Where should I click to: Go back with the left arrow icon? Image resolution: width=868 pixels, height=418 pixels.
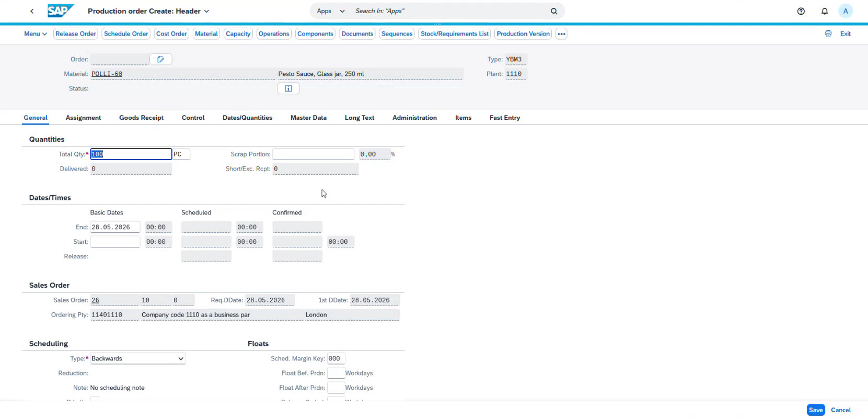point(32,11)
